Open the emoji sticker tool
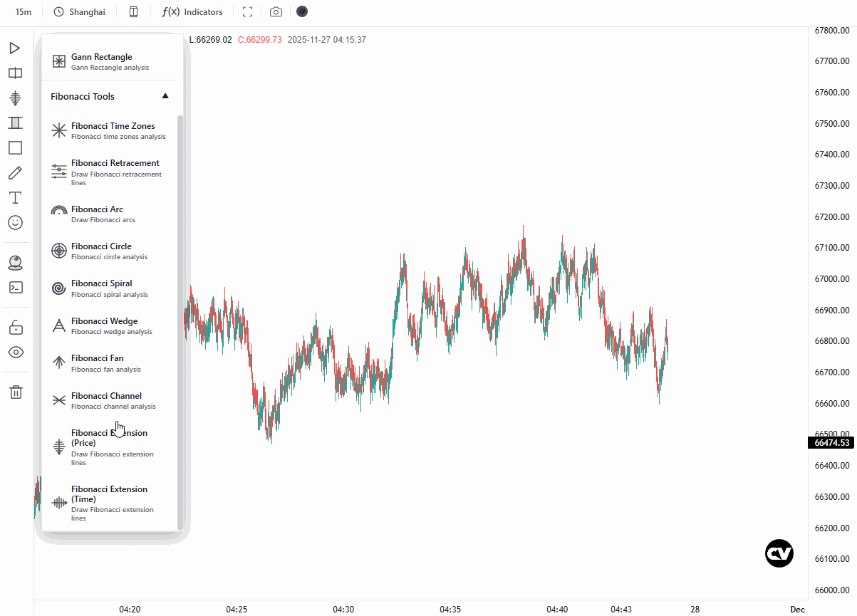 (15, 223)
